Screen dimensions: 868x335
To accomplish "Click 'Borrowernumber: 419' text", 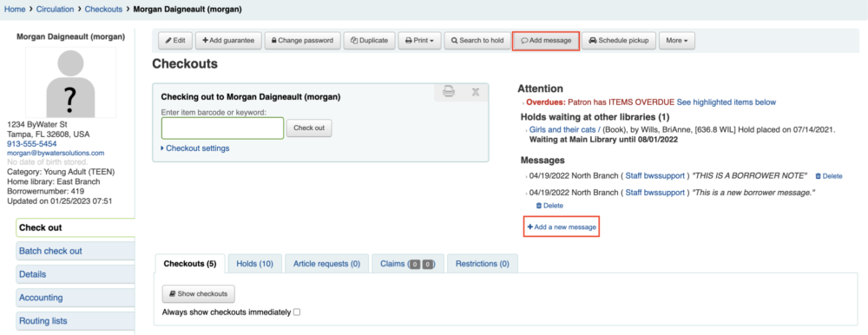I will click(45, 191).
